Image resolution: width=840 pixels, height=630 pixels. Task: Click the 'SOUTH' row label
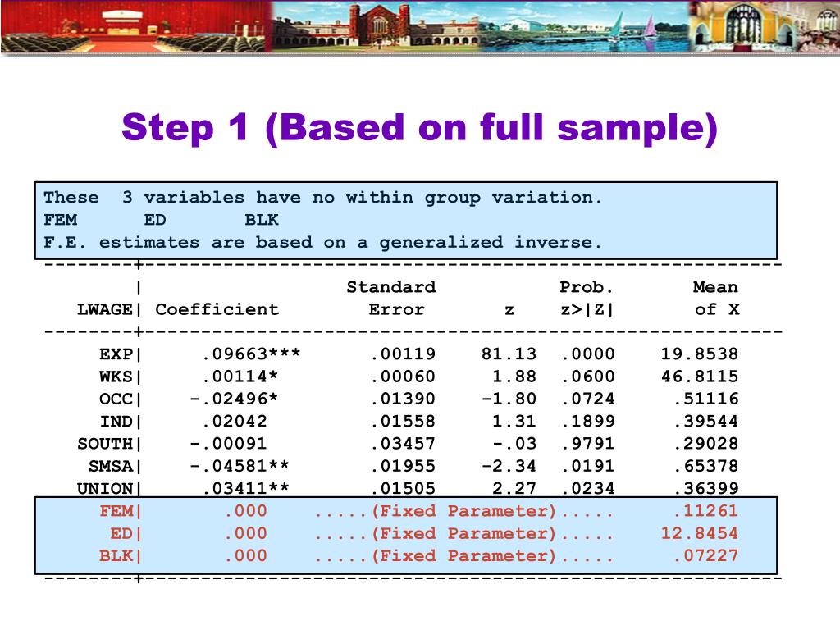tap(104, 444)
